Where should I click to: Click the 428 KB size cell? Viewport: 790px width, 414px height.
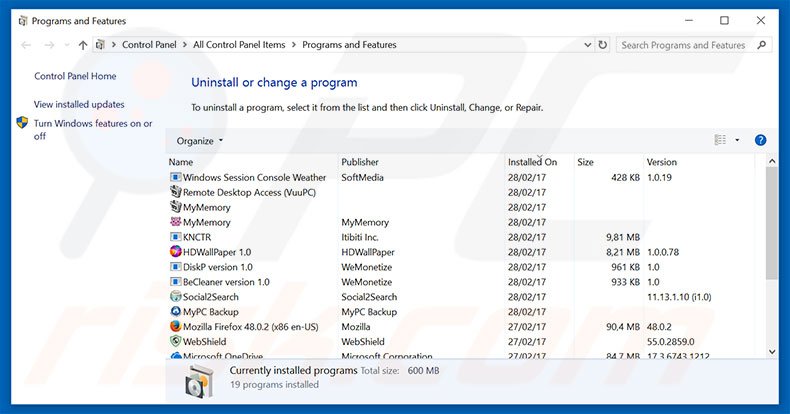tap(625, 177)
